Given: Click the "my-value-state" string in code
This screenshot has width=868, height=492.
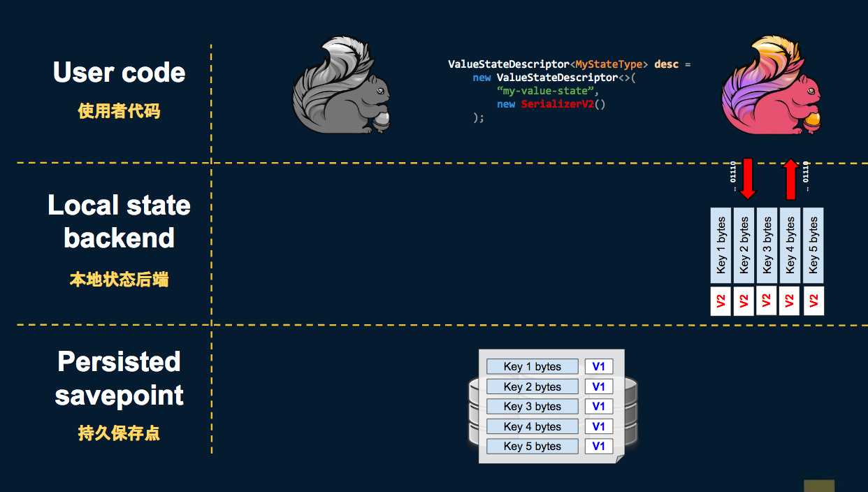Looking at the screenshot, I should (x=547, y=91).
